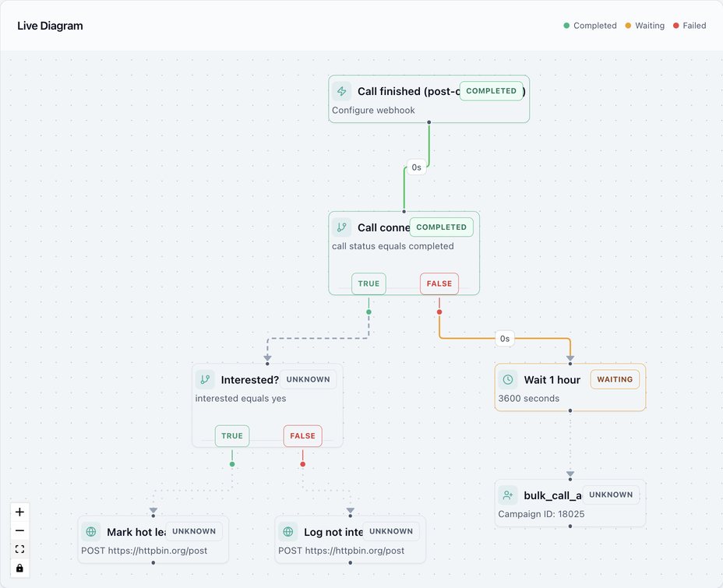Click POST URL under Mark hot lead
Viewport: 723px width, 588px height.
[144, 551]
